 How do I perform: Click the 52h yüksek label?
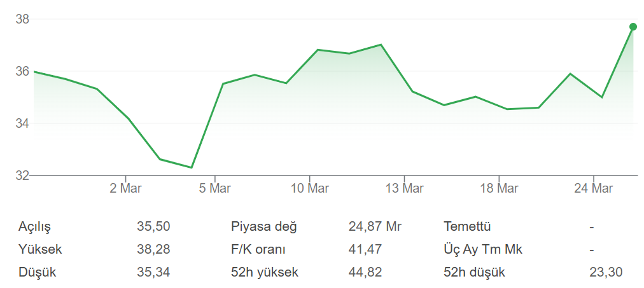pyautogui.click(x=264, y=273)
